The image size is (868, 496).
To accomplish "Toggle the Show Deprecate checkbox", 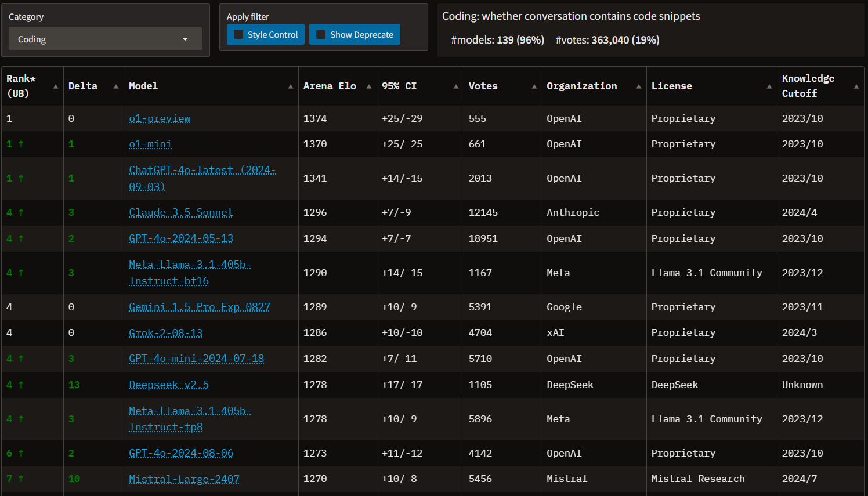I will [x=321, y=35].
